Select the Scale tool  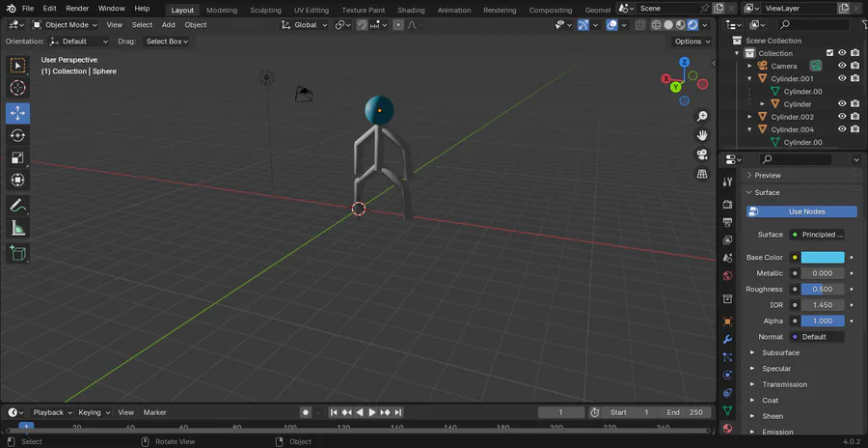[17, 157]
